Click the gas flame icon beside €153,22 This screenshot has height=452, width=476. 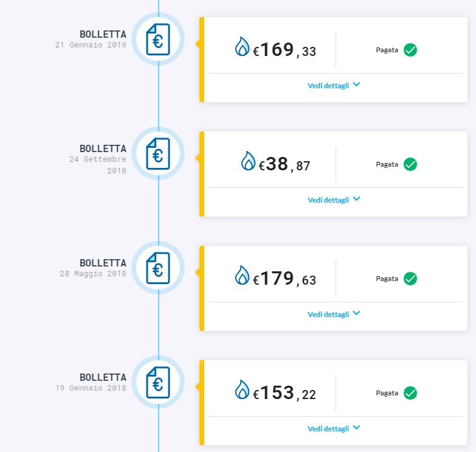242,389
